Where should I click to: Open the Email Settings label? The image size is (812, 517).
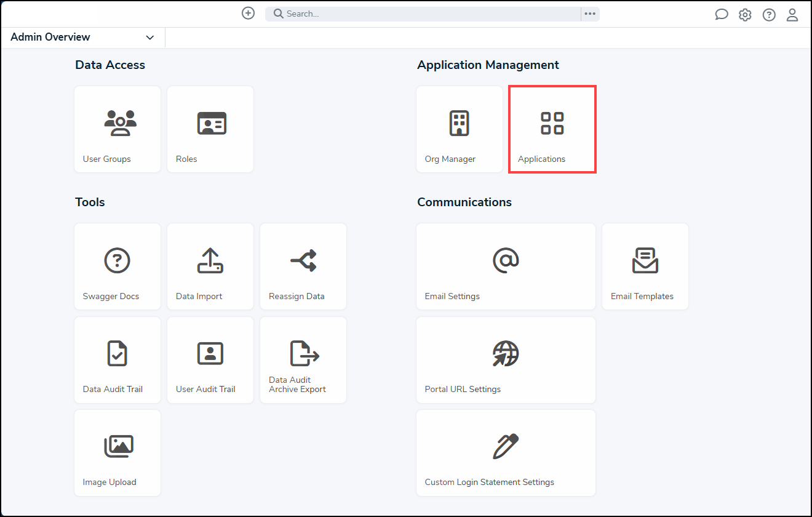tap(452, 296)
